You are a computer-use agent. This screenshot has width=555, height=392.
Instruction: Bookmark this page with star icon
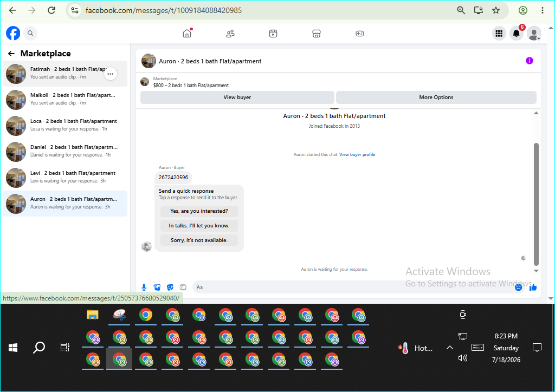point(496,10)
